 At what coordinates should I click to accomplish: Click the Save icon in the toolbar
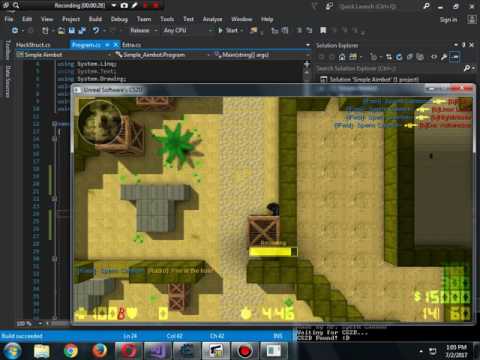(72, 30)
